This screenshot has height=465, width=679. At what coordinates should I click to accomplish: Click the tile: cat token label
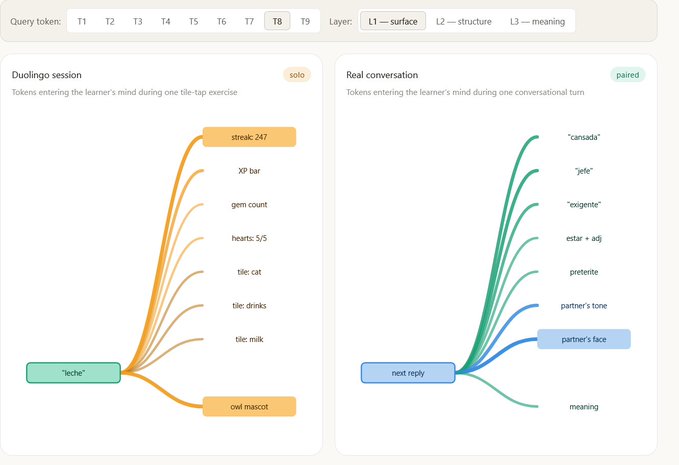(x=249, y=272)
